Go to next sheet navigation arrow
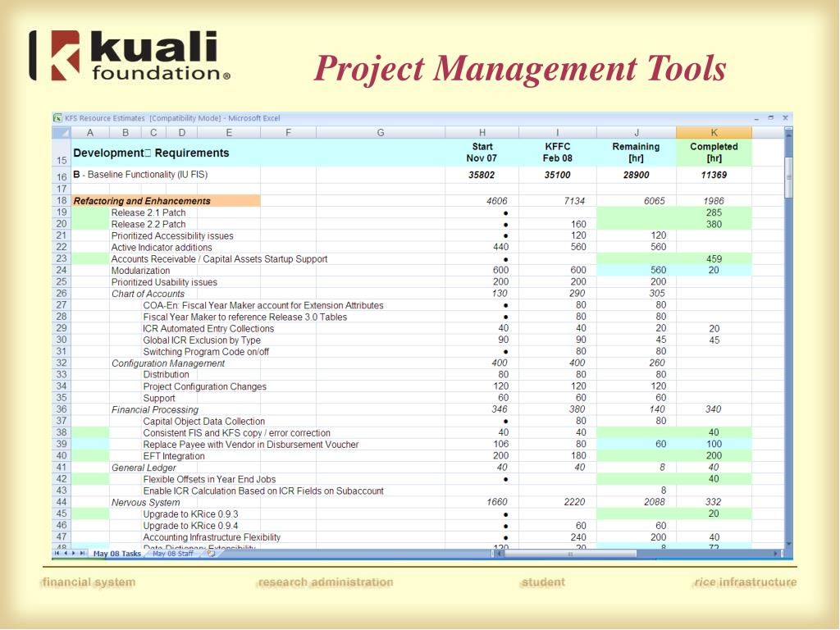The image size is (840, 630). point(73,554)
